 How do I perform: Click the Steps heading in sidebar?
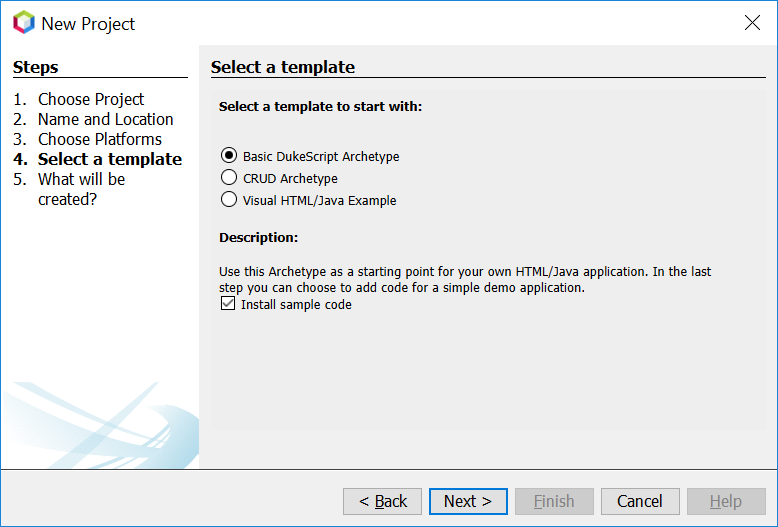pyautogui.click(x=36, y=67)
